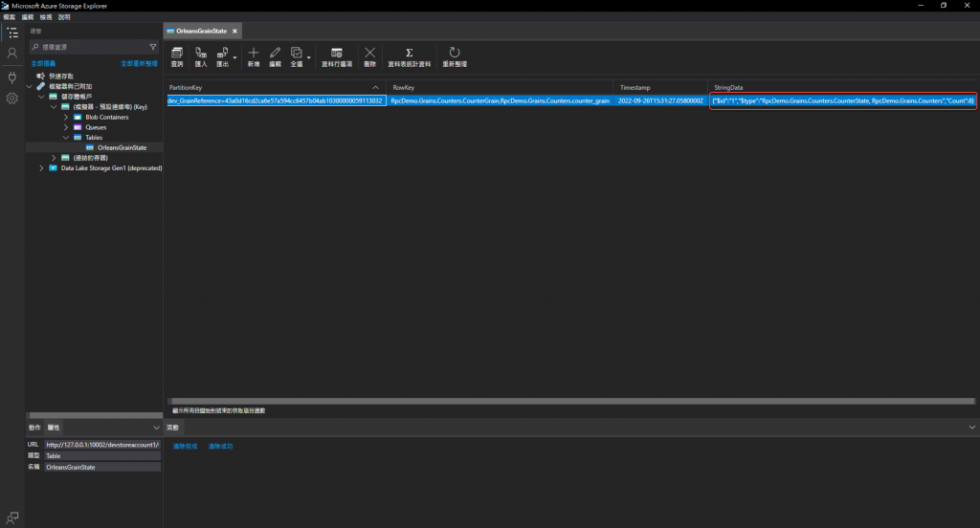This screenshot has height=528, width=980.
Task: Select the StringData cell with "$id"
Action: click(x=843, y=100)
